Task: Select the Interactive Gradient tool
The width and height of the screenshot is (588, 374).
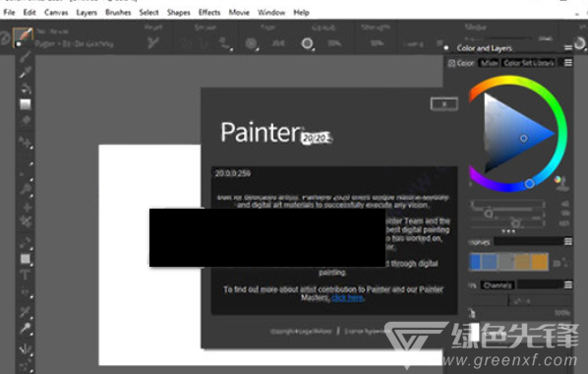Action: coord(26,104)
